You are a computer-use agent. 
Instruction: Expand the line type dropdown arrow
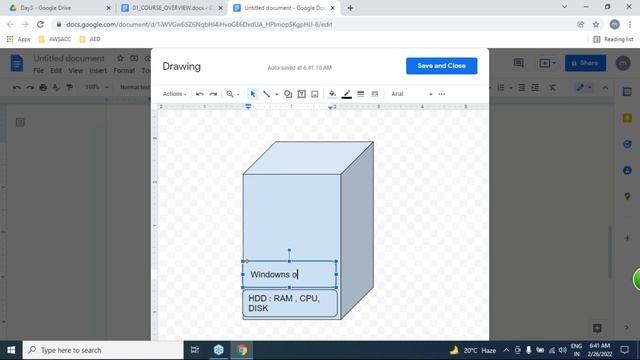277,94
